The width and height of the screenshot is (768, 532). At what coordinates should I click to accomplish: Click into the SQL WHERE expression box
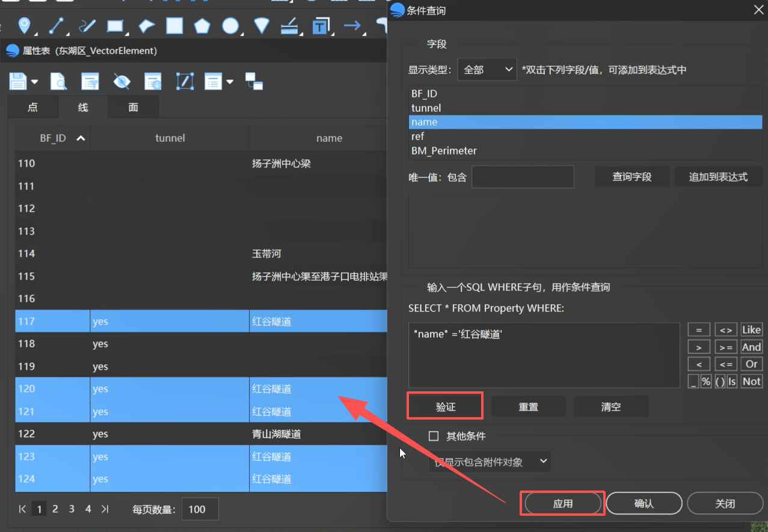click(544, 355)
